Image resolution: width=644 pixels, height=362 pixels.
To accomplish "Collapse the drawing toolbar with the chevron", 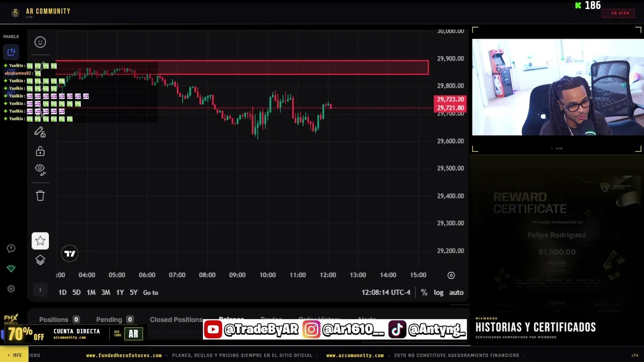I will (40, 290).
